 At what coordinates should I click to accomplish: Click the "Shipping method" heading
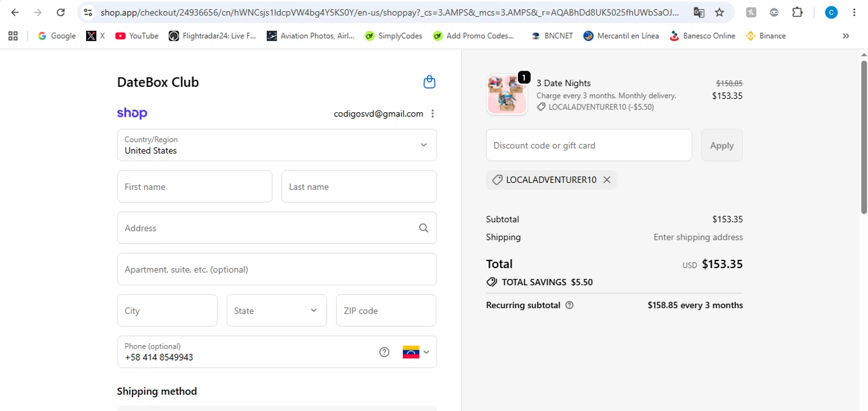click(x=157, y=391)
